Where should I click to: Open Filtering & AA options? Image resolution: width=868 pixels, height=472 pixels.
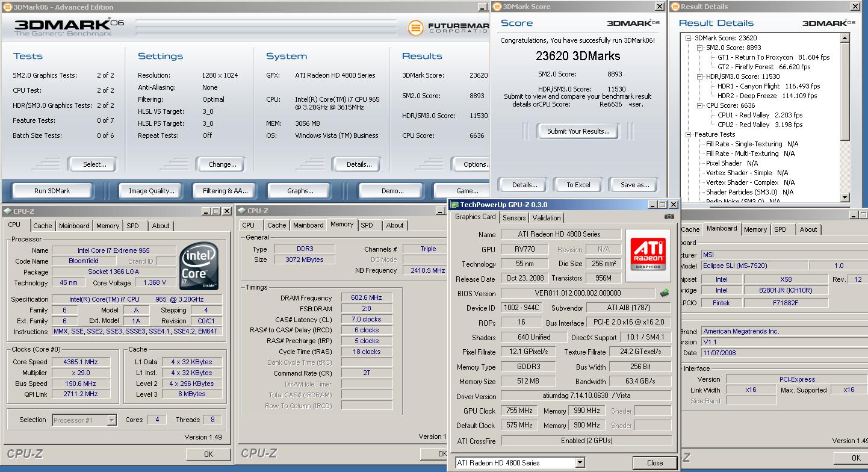click(x=225, y=191)
